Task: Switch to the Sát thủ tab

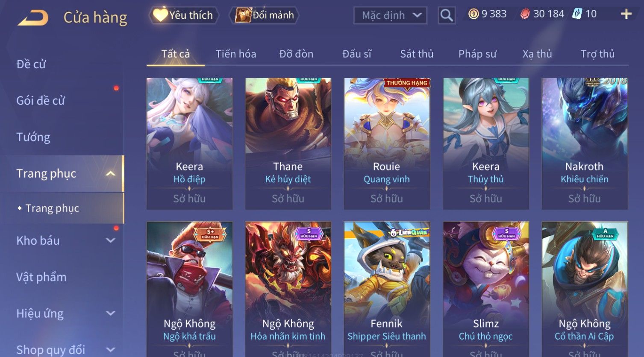Action: [417, 54]
